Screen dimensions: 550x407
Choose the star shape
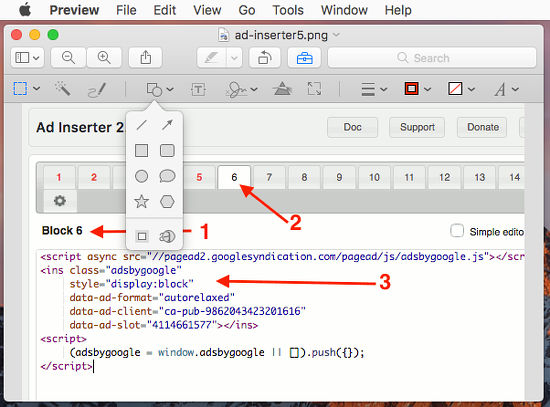[x=141, y=202]
